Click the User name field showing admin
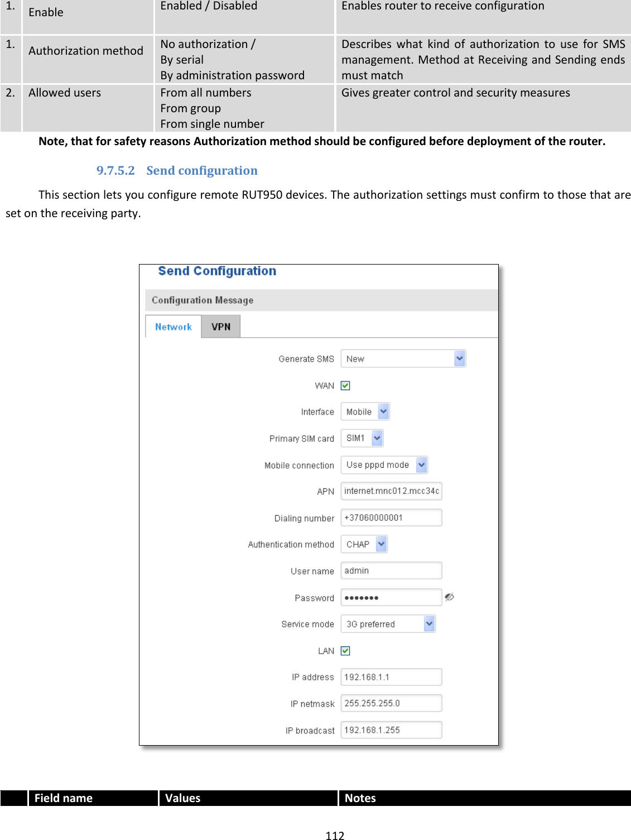This screenshot has height=840, width=631. tap(391, 570)
